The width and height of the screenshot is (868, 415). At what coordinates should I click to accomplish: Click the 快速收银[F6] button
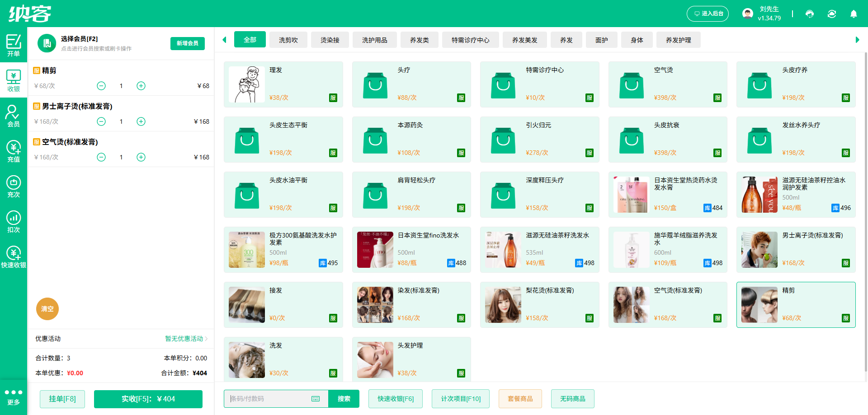pos(396,399)
